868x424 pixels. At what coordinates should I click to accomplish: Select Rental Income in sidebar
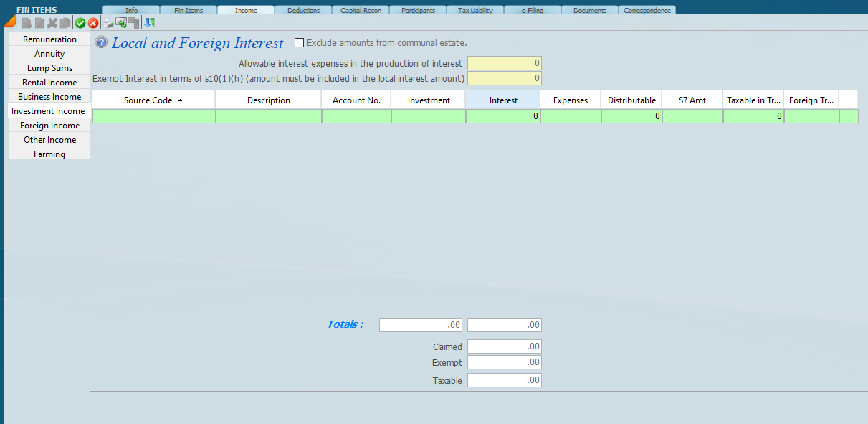(x=49, y=83)
